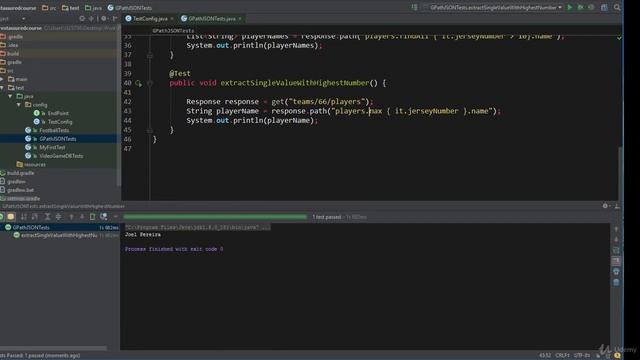Switch to the GPathJSONTests.java tab
This screenshot has height=360, width=640.
[x=212, y=19]
